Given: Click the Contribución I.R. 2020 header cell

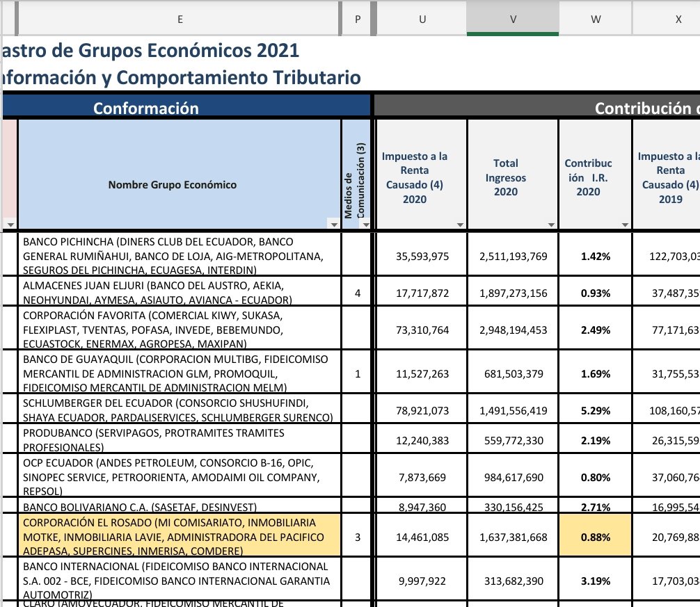Looking at the screenshot, I should click(596, 175).
